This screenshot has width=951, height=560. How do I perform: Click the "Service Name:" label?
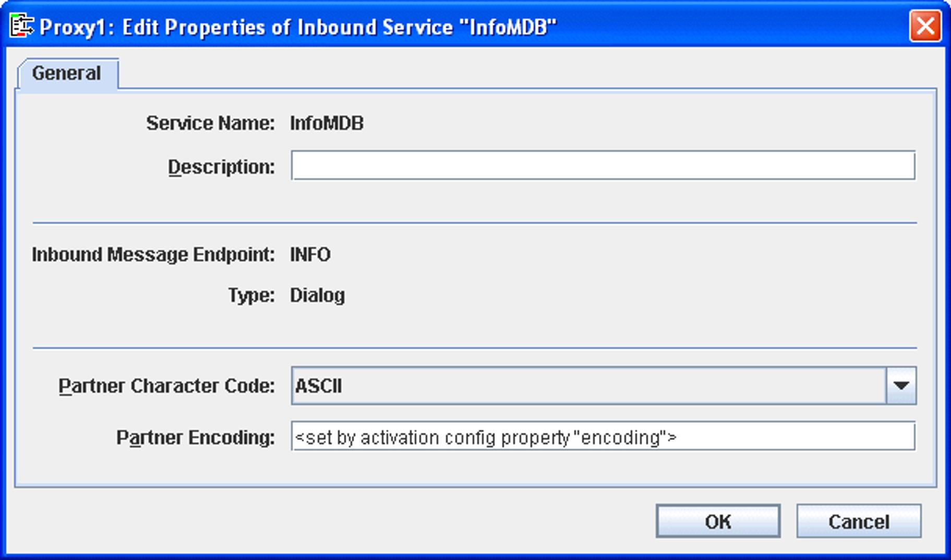click(210, 124)
